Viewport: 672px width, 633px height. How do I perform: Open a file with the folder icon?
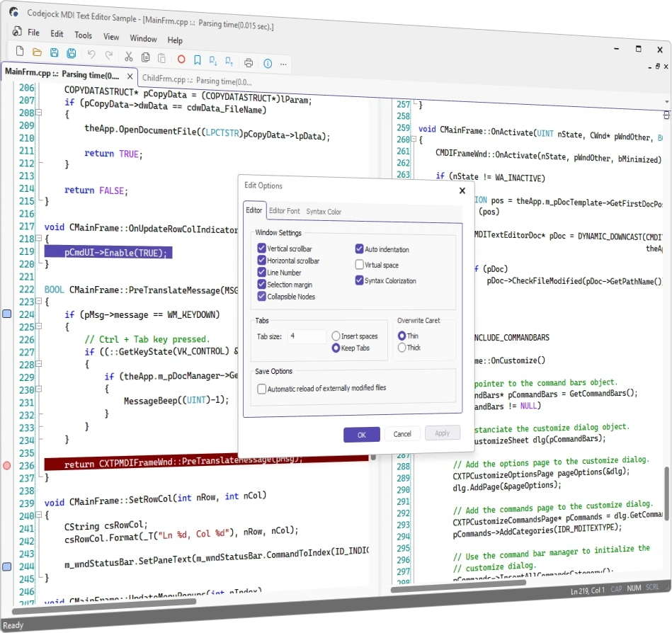[37, 52]
